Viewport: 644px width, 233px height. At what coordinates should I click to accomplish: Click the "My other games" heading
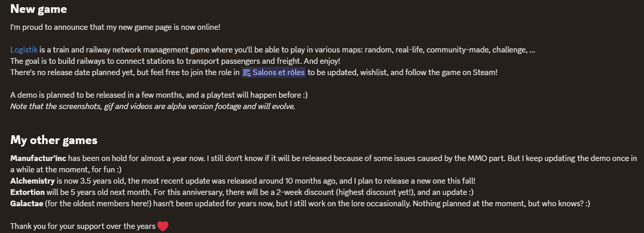coord(54,140)
